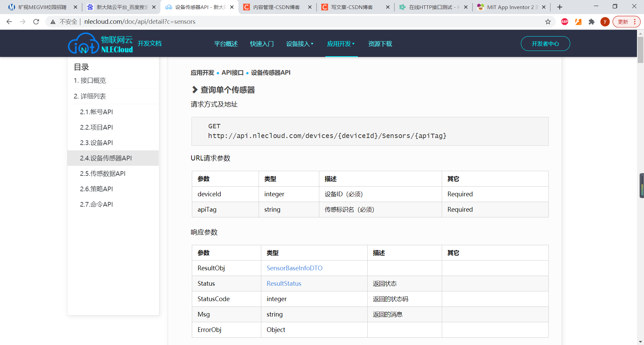Image resolution: width=644 pixels, height=345 pixels.
Task: Click the page vertical scrollbar thumb
Action: point(640,50)
